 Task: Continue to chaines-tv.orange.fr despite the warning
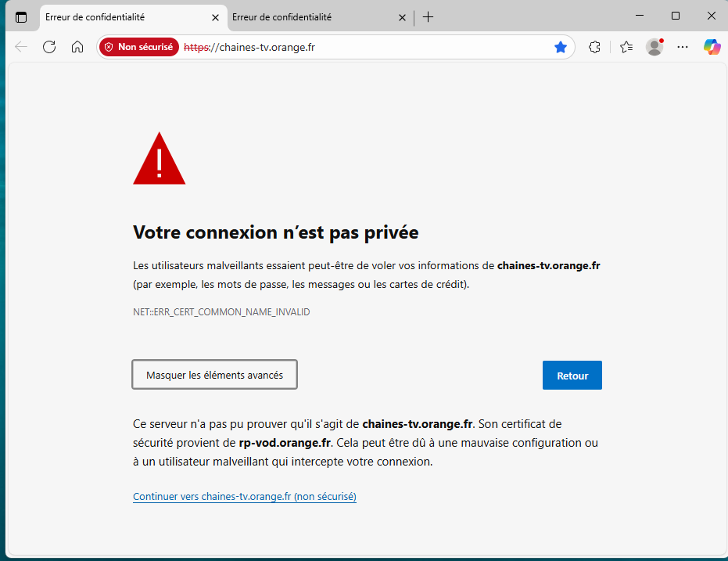pyautogui.click(x=244, y=496)
